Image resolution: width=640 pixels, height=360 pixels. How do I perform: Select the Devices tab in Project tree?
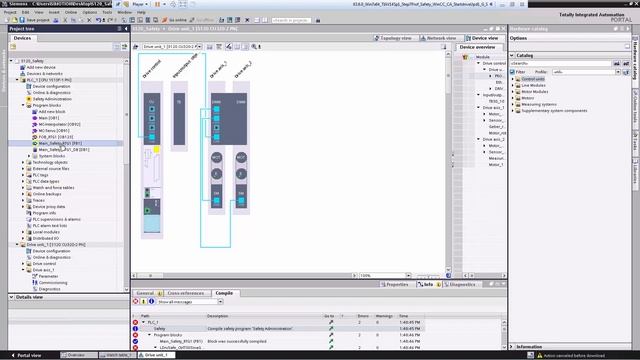point(22,38)
